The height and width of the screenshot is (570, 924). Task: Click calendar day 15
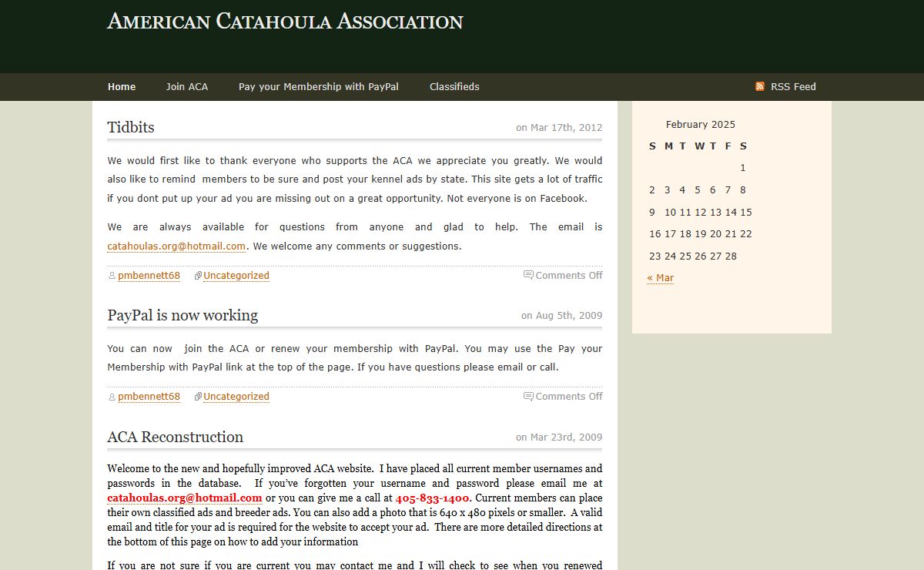coord(746,213)
